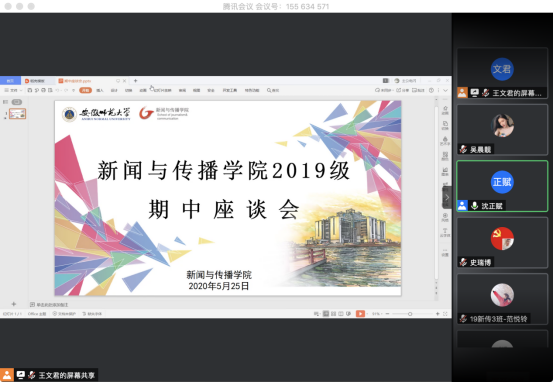The image size is (553, 382).
Task: Click the fit-to-window icon beside the zoom controls
Action: pyautogui.click(x=445, y=314)
